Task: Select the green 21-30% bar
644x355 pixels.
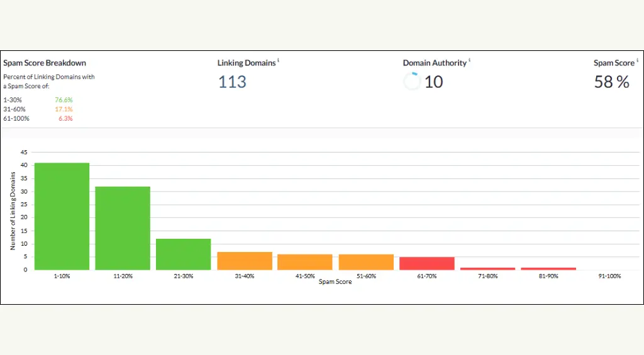Action: coord(184,254)
